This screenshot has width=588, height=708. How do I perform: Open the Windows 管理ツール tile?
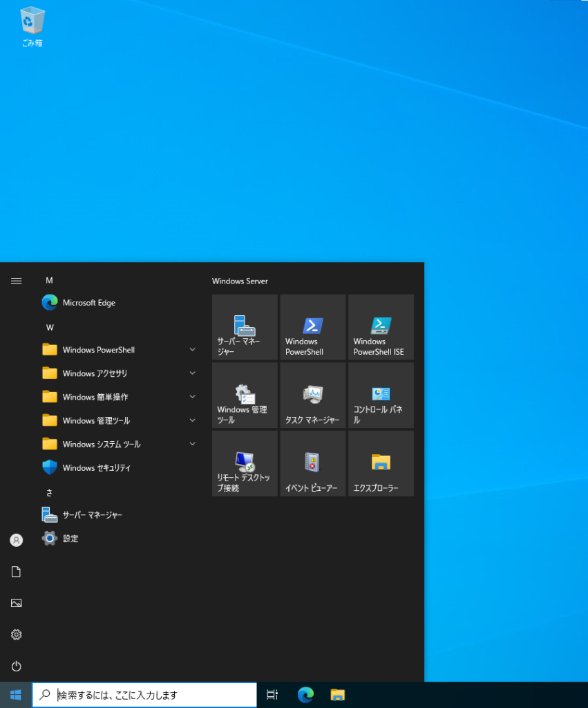tap(245, 395)
